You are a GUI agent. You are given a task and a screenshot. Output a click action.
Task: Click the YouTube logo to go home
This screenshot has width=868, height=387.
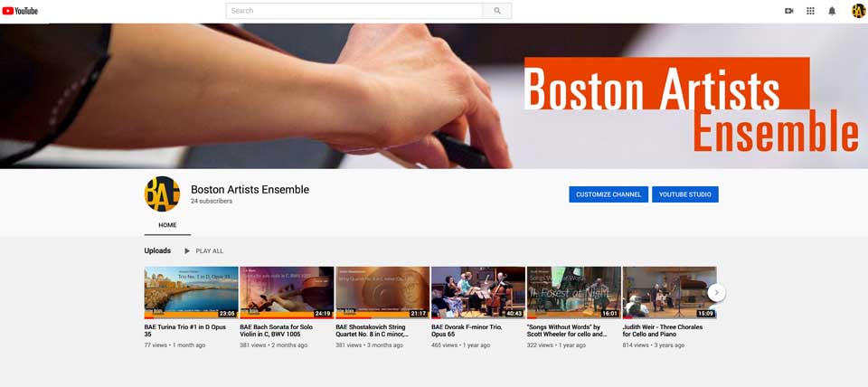coord(20,11)
